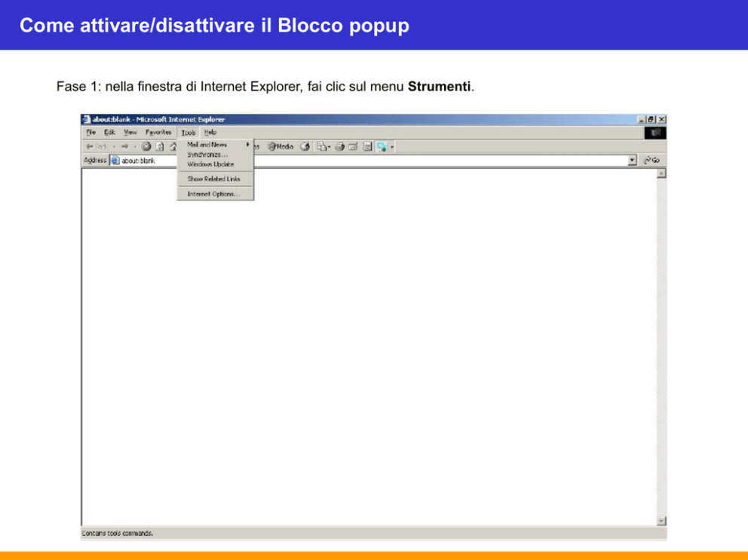This screenshot has width=748, height=560.
Task: Click the Messenger toolbar icon
Action: point(382,147)
